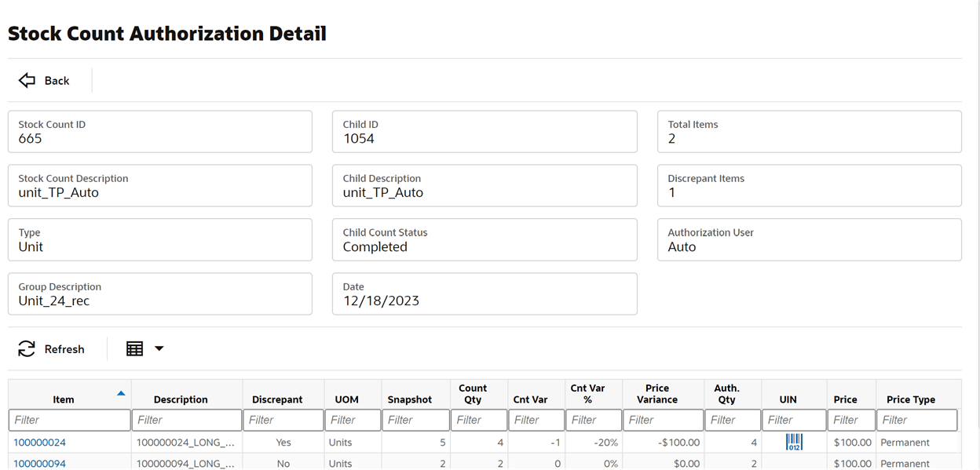
Task: Click the Description column filter field
Action: coord(186,420)
